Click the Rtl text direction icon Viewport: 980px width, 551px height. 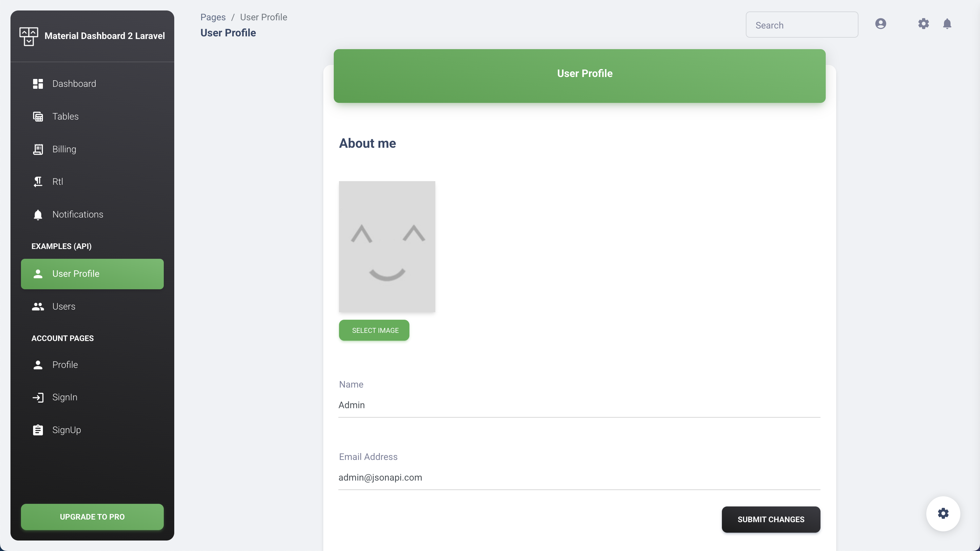[x=38, y=182]
